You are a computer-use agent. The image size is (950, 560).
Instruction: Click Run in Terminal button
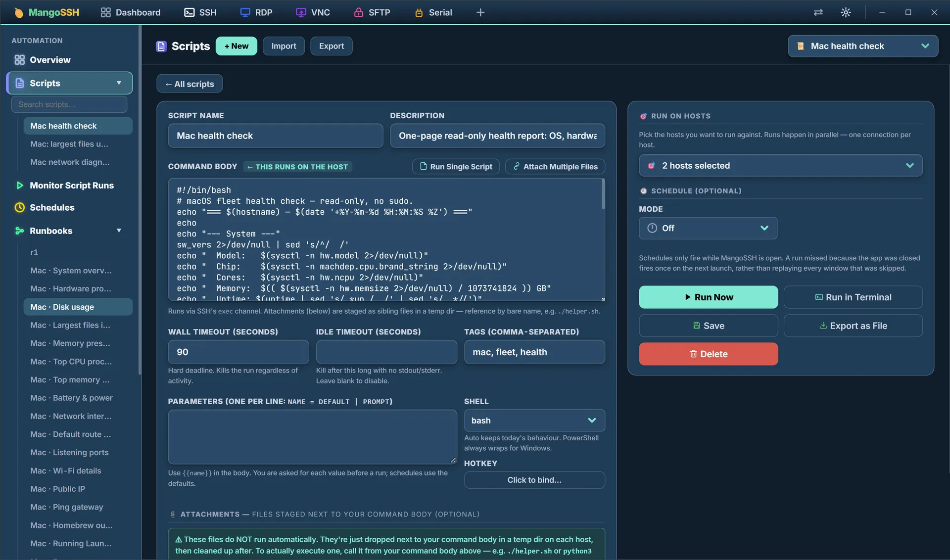pos(853,297)
